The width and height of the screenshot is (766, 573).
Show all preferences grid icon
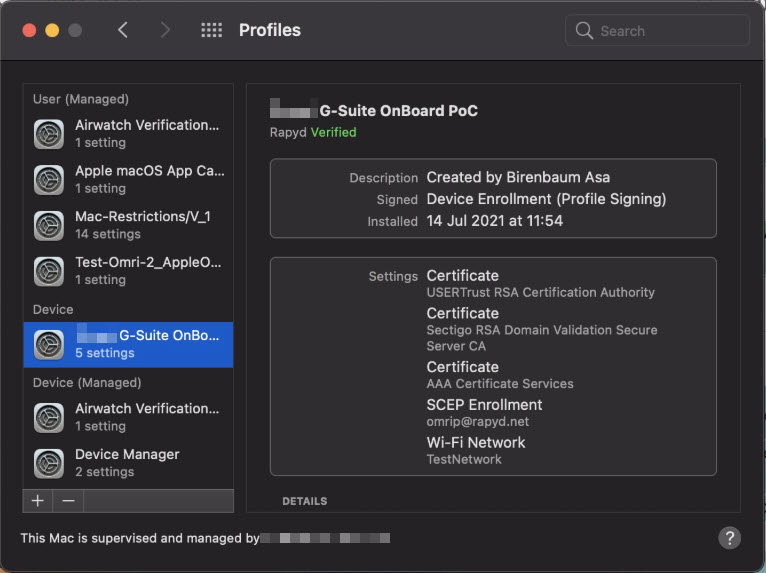tap(211, 30)
